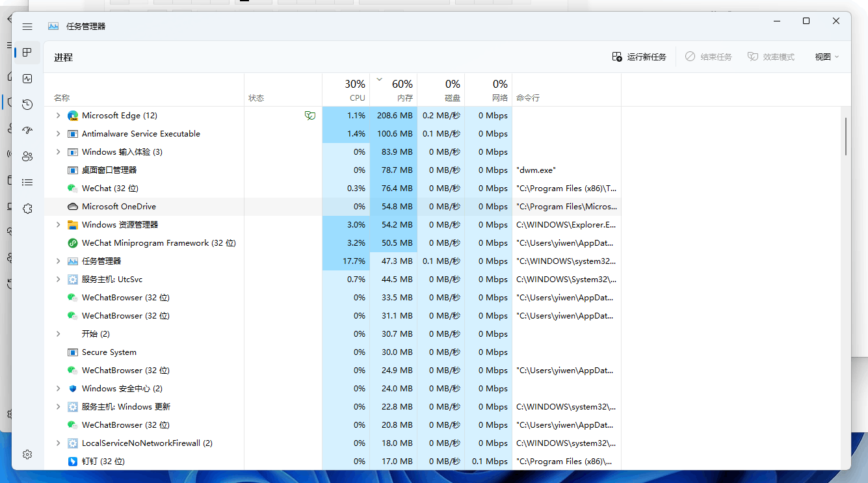Select the WeChatBrowser row with 33.5 MB
The height and width of the screenshot is (483, 868).
tap(332, 298)
